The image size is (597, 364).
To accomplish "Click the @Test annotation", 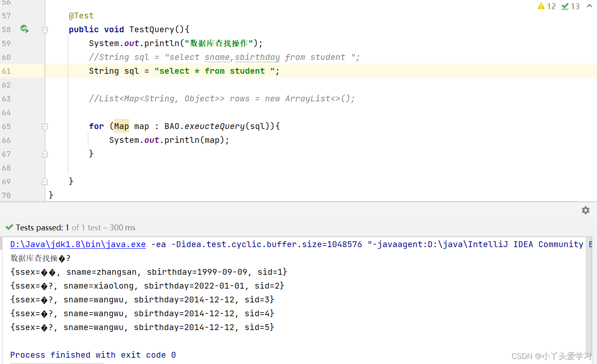I will pos(81,15).
